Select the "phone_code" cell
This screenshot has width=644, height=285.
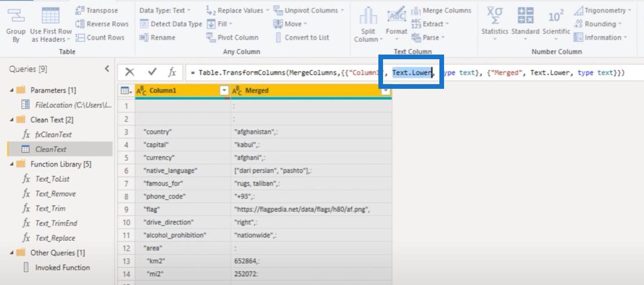pos(183,197)
